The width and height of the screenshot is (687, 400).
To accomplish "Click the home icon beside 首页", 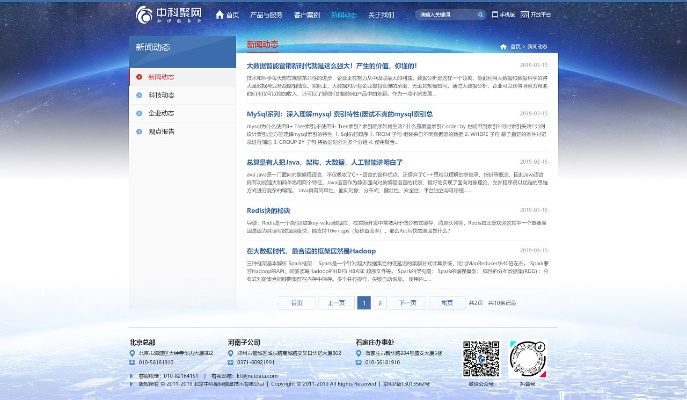I will [x=220, y=15].
